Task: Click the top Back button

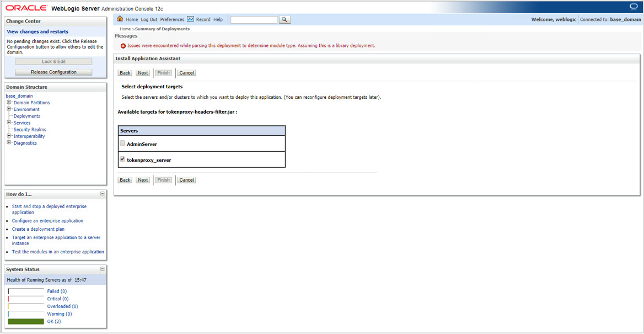Action: click(125, 73)
